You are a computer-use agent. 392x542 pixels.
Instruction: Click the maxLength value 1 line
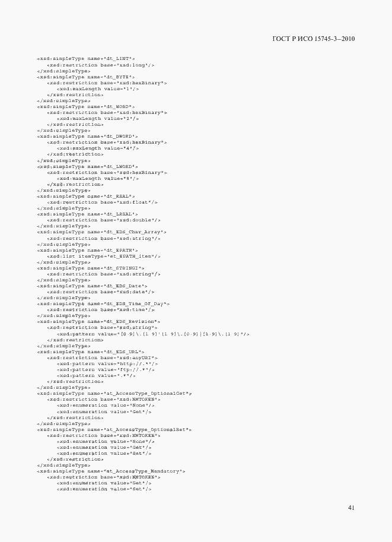(x=98, y=89)
